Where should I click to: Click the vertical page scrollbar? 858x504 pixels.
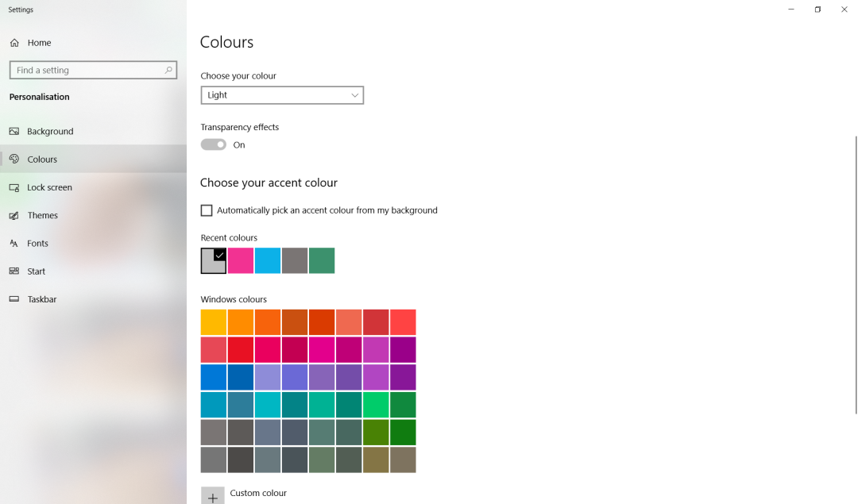tap(856, 274)
